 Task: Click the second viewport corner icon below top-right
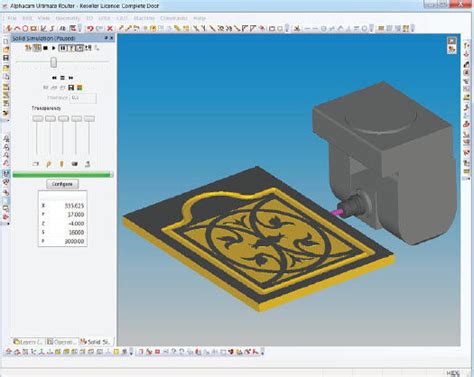(x=452, y=49)
